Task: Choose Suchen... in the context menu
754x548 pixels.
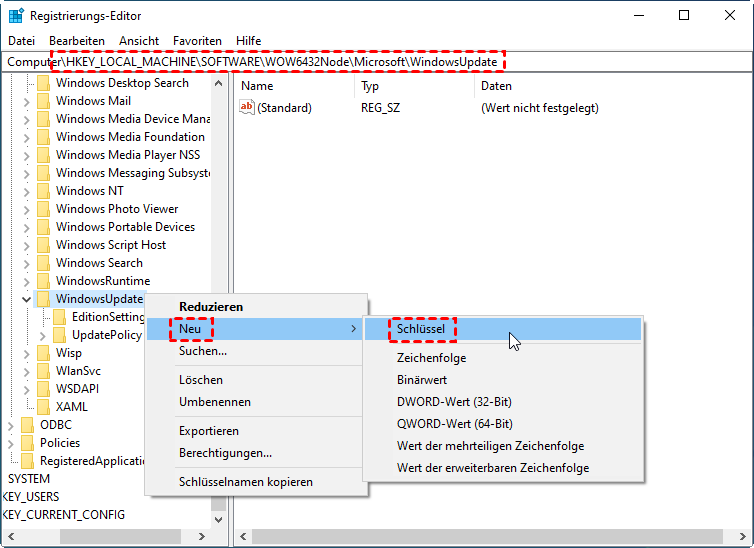Action: [x=255, y=351]
